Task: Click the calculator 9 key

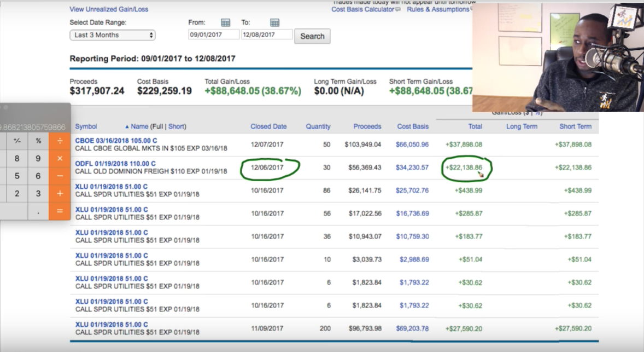Action: (38, 158)
